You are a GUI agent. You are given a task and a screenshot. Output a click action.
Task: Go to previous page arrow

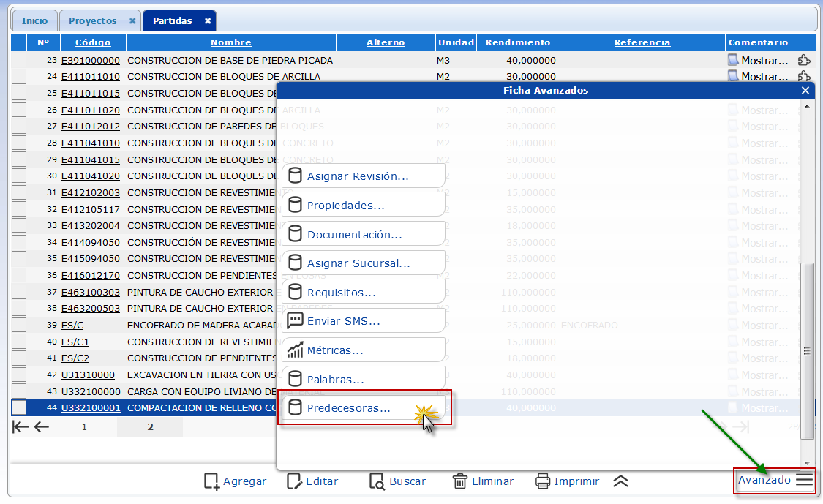tap(42, 426)
